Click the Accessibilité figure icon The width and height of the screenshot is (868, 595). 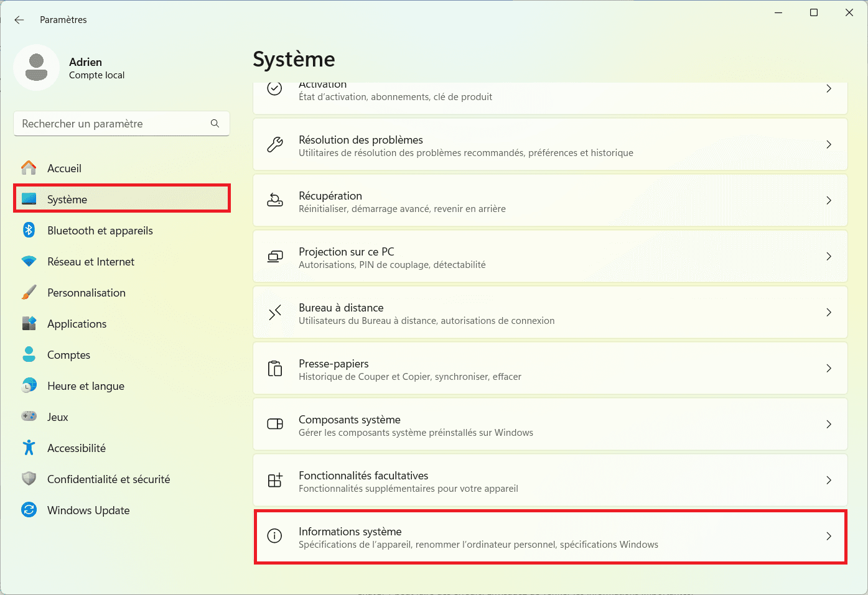coord(29,448)
